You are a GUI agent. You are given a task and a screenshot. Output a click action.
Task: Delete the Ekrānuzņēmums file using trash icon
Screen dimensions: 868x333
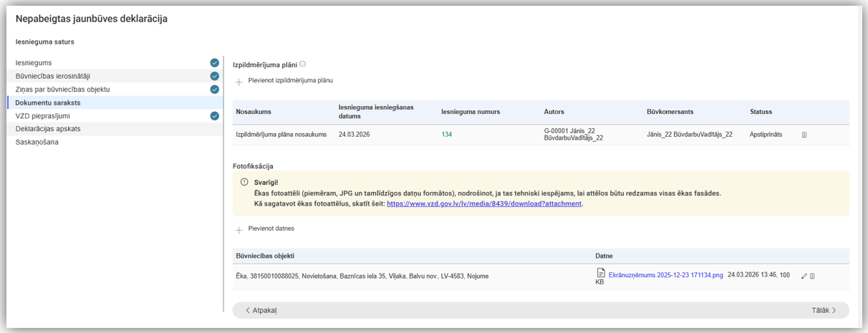coord(812,276)
